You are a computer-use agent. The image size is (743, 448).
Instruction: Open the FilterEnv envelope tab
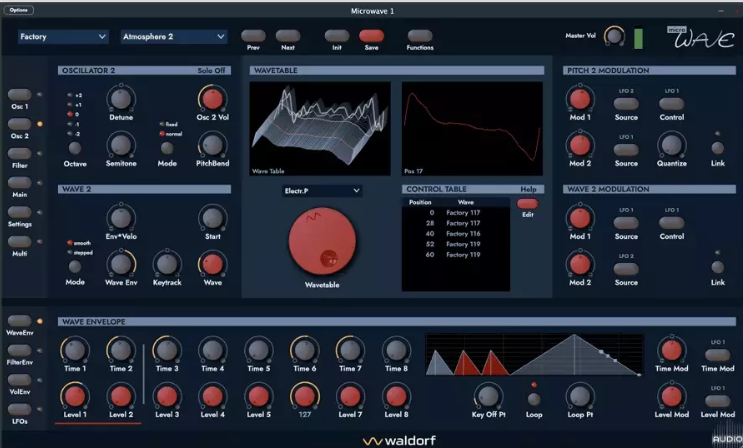point(19,351)
